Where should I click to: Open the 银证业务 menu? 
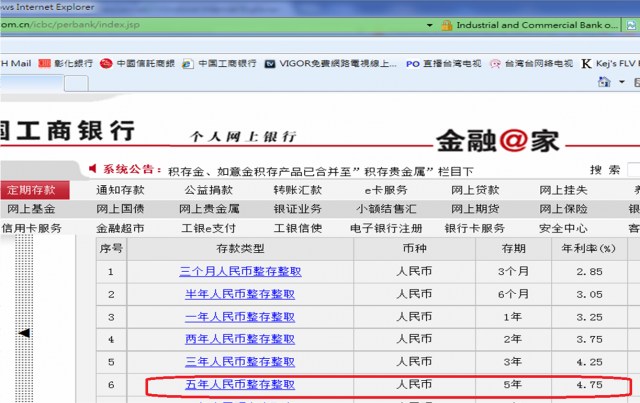298,209
